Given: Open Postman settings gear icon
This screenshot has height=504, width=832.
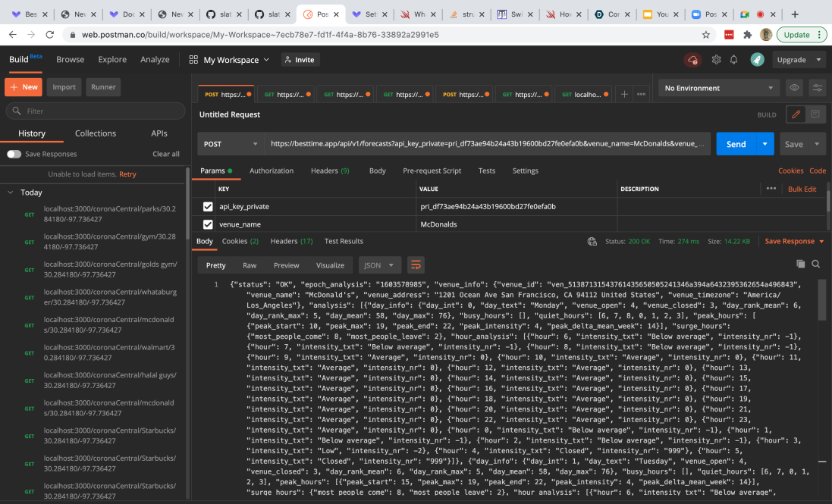Looking at the screenshot, I should (716, 60).
